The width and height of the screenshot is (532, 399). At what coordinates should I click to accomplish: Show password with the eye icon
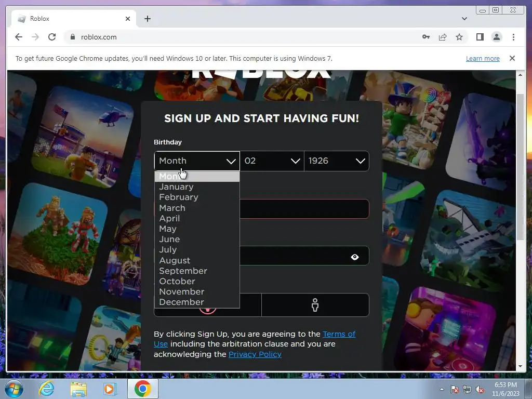(x=354, y=257)
